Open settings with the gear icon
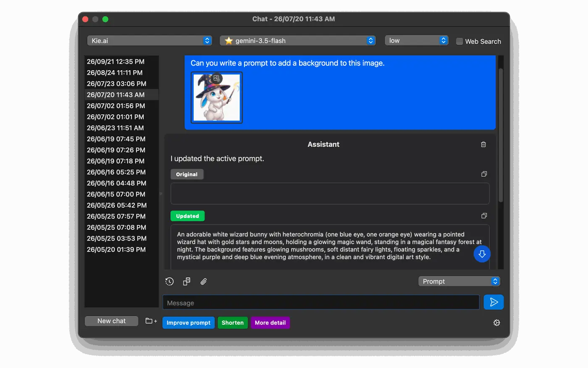This screenshot has height=368, width=588. point(496,323)
